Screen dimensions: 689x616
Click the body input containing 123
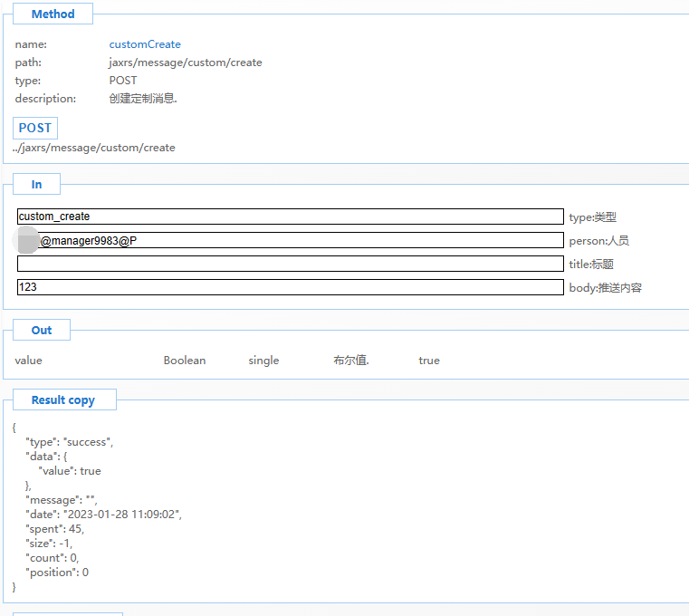tap(291, 287)
